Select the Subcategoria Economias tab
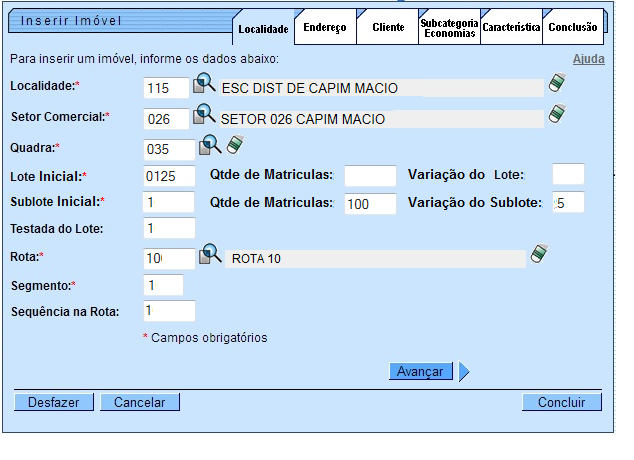 [x=449, y=28]
